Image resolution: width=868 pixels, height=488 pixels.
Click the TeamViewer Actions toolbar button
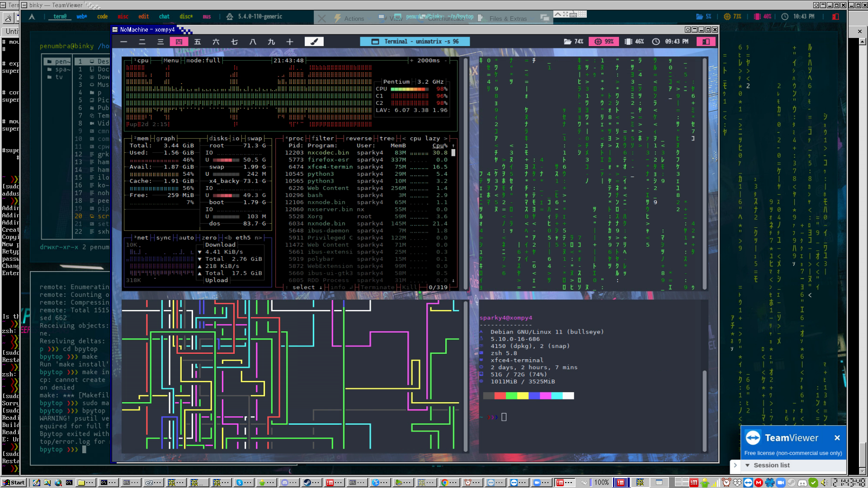click(354, 19)
